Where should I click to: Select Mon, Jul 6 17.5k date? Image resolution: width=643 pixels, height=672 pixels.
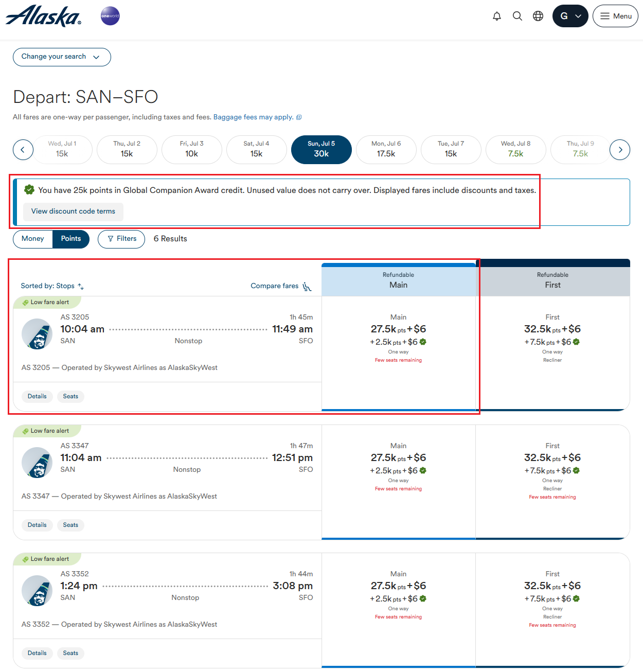(x=386, y=149)
